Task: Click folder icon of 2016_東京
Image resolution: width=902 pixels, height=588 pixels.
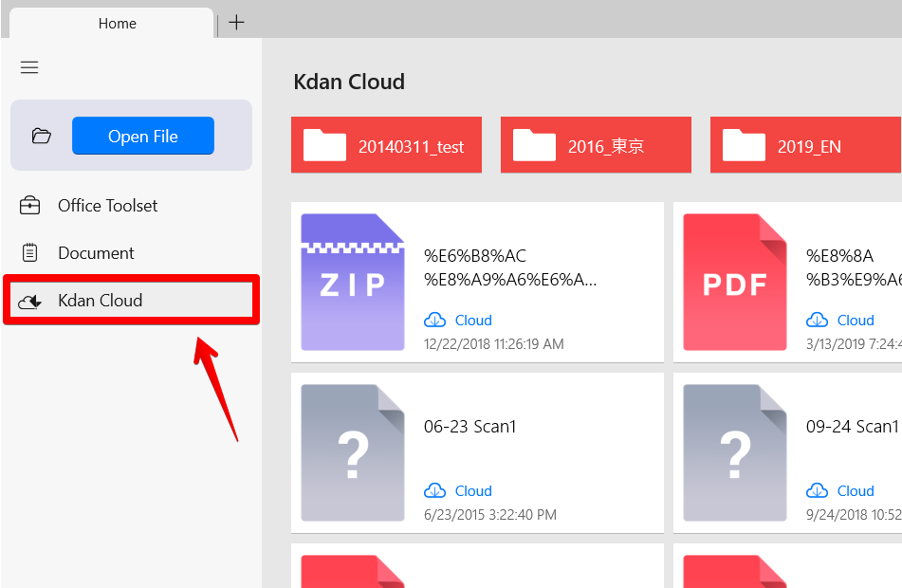Action: click(x=534, y=145)
